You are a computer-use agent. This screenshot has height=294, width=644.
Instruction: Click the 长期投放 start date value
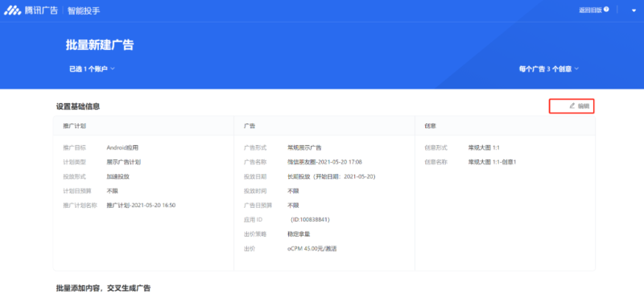pos(332,176)
